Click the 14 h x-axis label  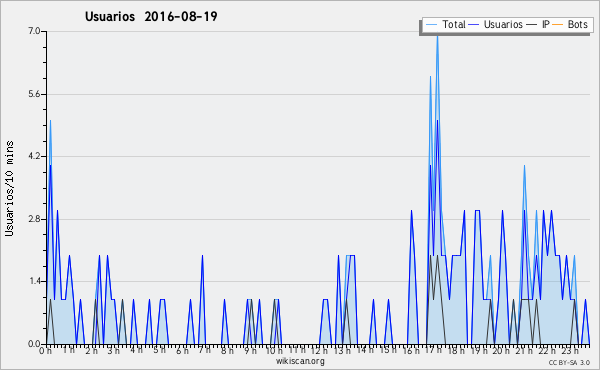point(365,350)
